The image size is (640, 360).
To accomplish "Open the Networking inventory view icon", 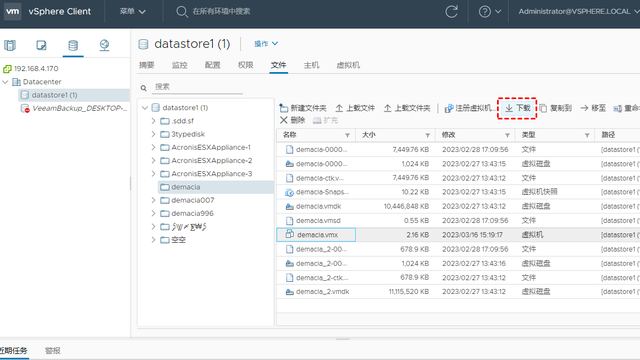I will pos(104,45).
